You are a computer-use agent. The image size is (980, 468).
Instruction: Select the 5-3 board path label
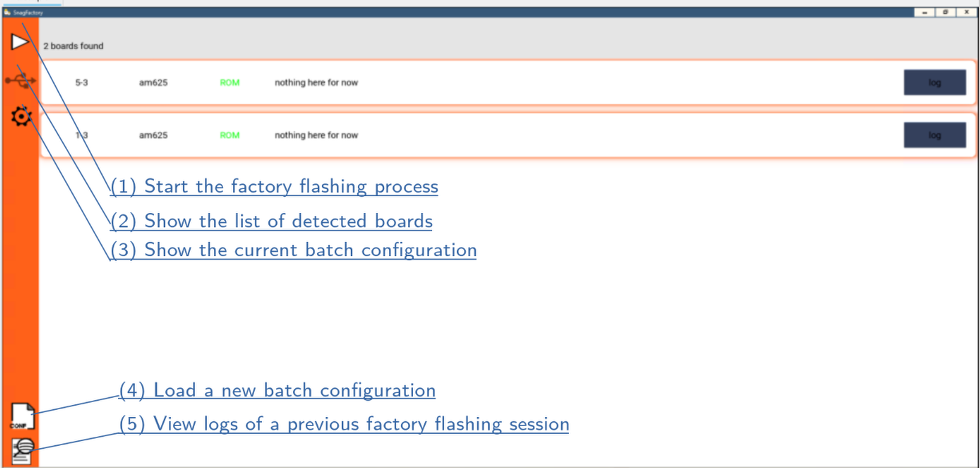pos(82,83)
